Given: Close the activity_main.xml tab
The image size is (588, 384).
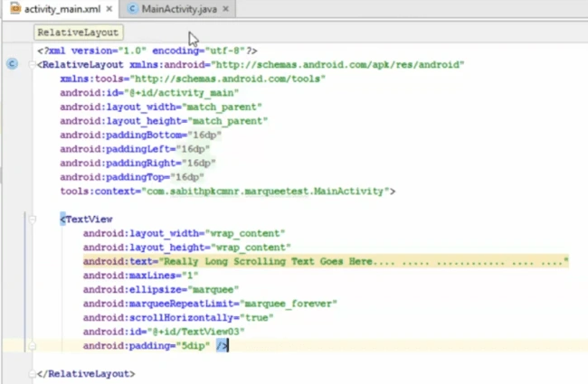Looking at the screenshot, I should pyautogui.click(x=109, y=9).
